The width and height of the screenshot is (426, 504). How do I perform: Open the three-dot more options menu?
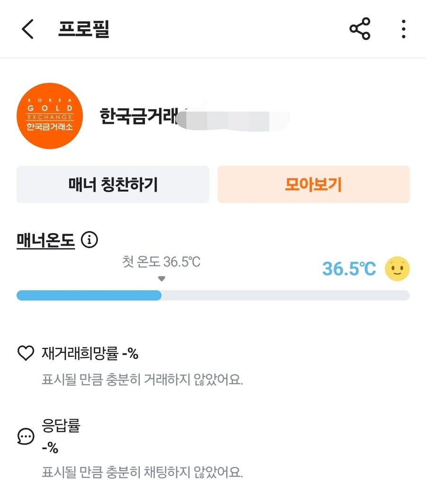[x=403, y=29]
